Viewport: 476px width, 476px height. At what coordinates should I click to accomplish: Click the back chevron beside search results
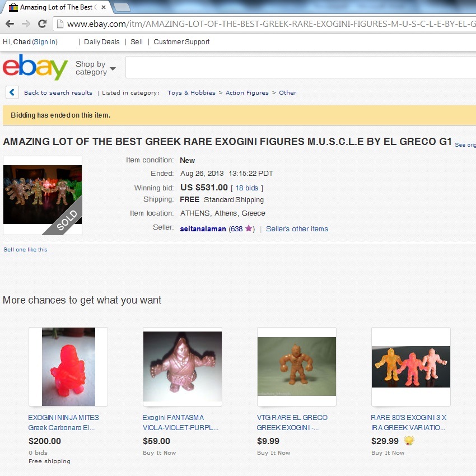click(x=12, y=92)
